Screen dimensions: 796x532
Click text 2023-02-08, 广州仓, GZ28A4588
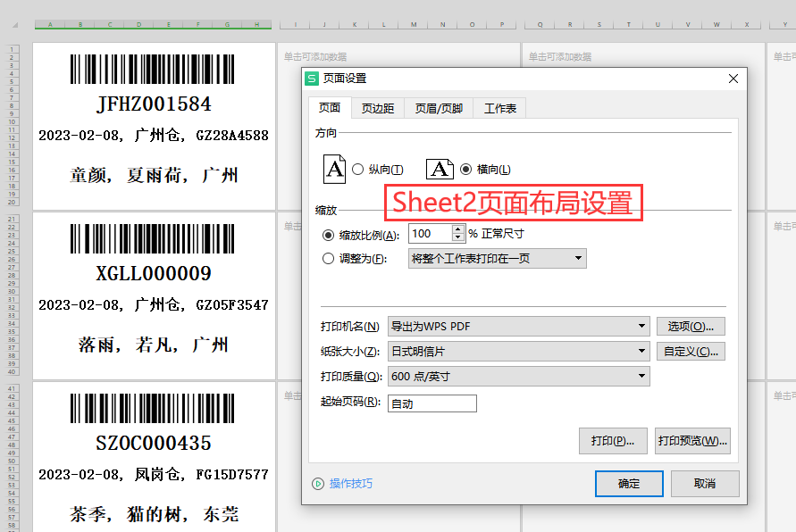(x=154, y=136)
